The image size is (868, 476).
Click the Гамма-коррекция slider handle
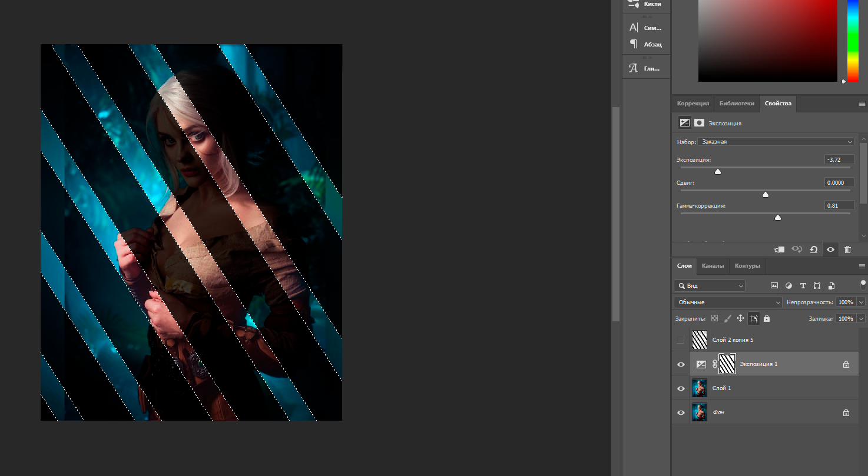[778, 217]
